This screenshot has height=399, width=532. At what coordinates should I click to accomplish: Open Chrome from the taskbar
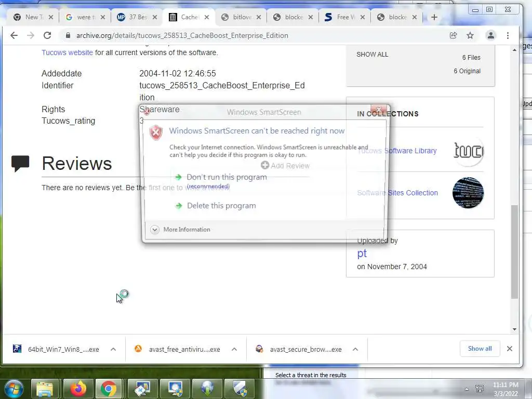coord(109,389)
